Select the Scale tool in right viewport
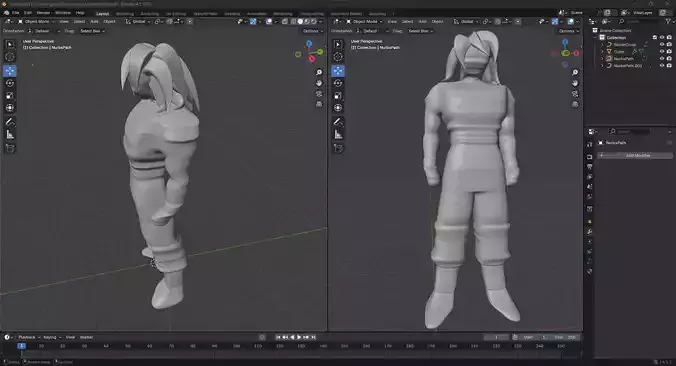This screenshot has width=676, height=366. coord(338,95)
